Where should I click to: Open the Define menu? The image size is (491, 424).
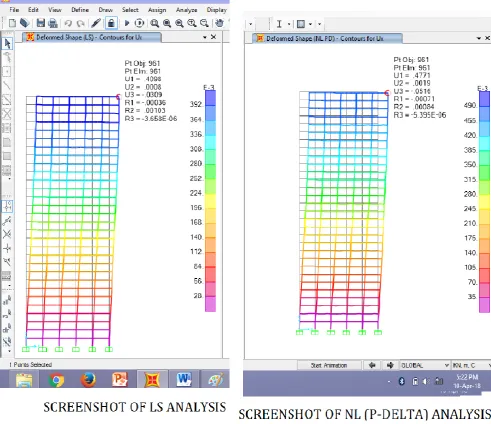pos(80,10)
